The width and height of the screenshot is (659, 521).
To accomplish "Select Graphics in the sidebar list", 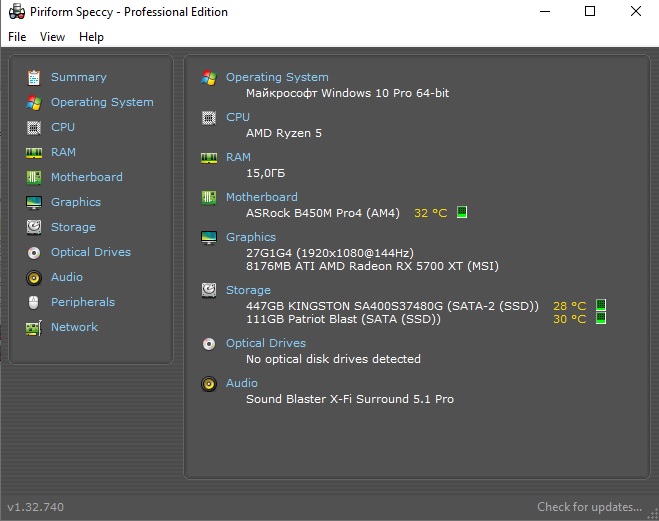I will (x=76, y=202).
